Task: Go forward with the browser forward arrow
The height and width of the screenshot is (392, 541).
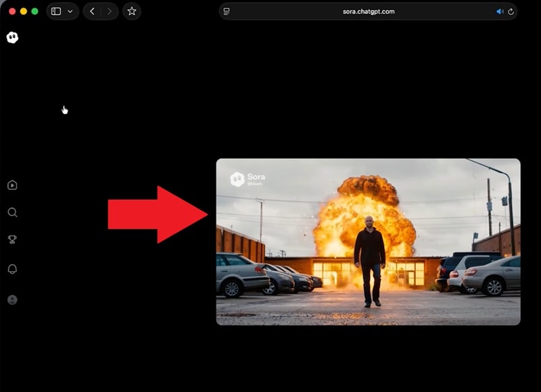Action: [110, 11]
